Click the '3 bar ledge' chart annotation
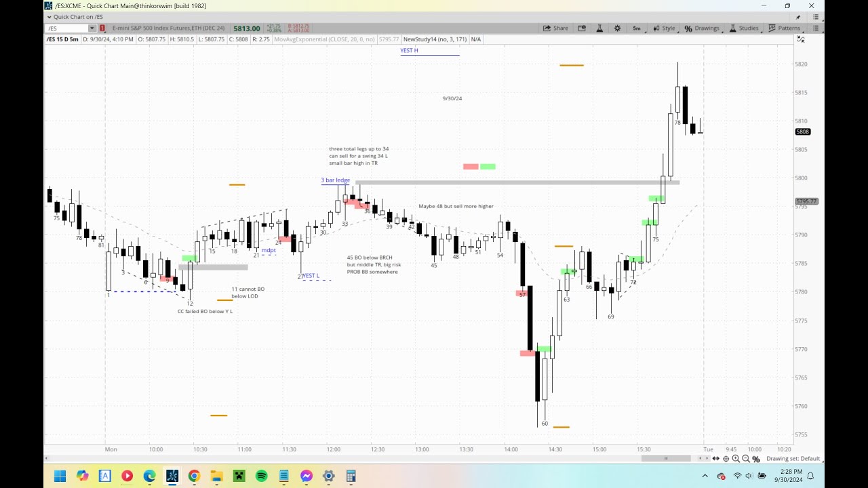 pos(336,180)
